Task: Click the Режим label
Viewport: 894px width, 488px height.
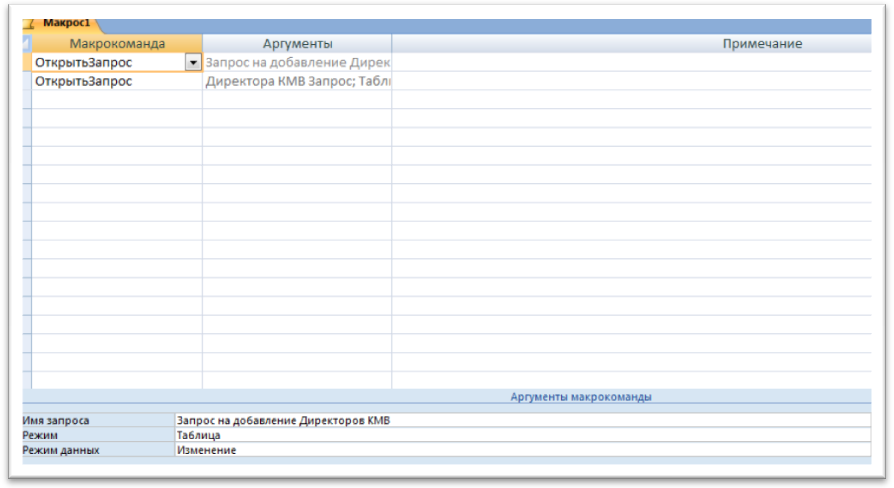Action: (40, 435)
